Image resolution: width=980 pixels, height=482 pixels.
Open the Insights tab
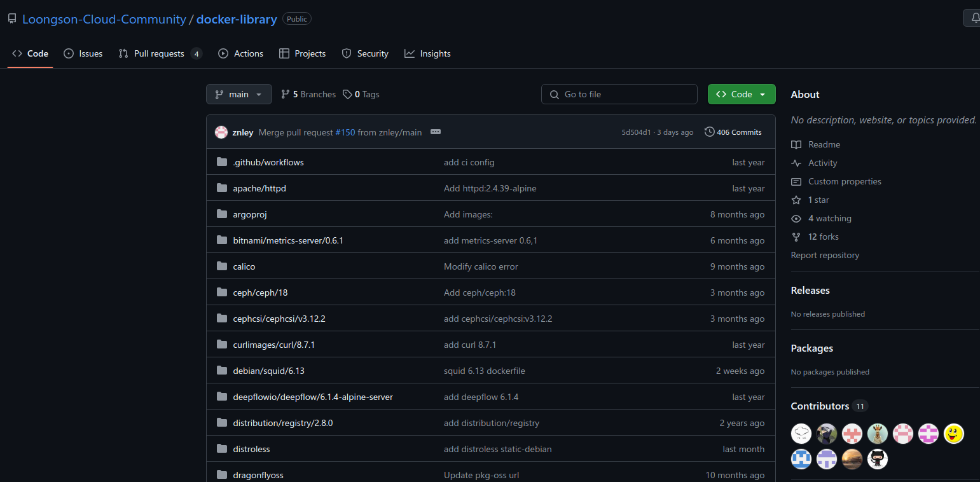[427, 53]
